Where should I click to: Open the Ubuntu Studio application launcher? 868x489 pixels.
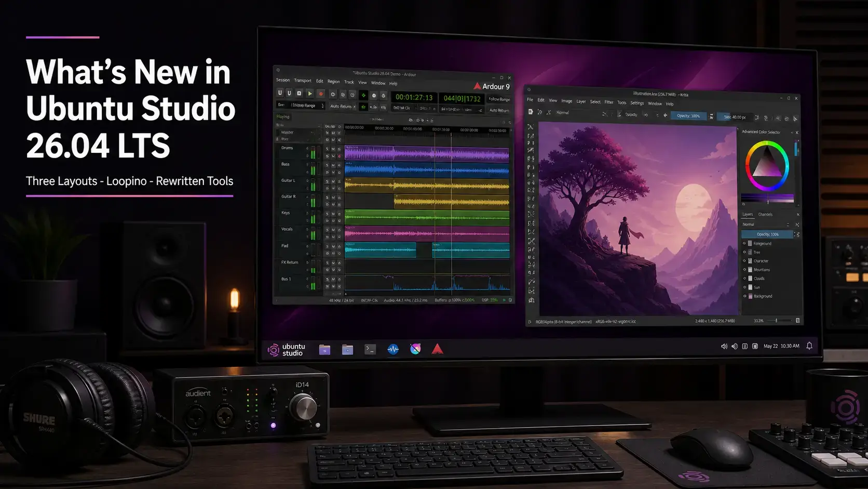point(286,350)
